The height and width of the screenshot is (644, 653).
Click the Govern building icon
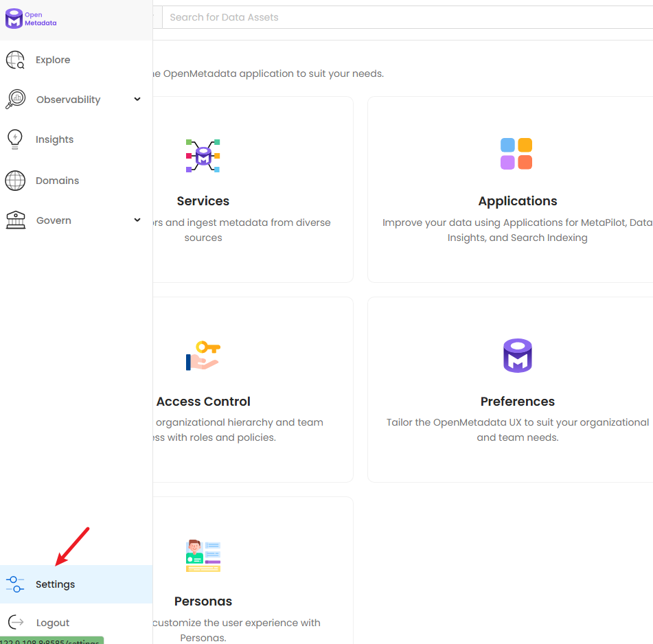click(15, 220)
